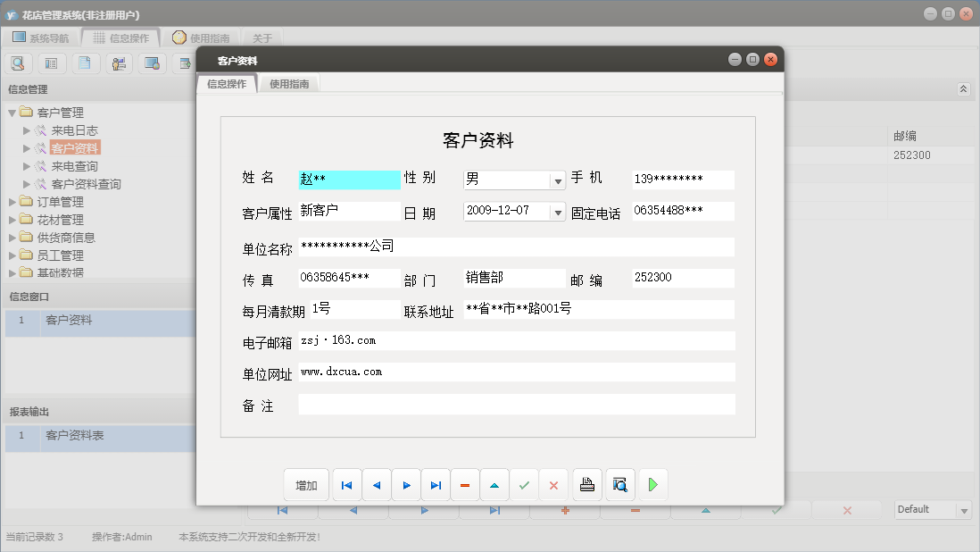The height and width of the screenshot is (552, 980).
Task: Click the monitor-with-globe icon on the toolbar
Action: 150,63
